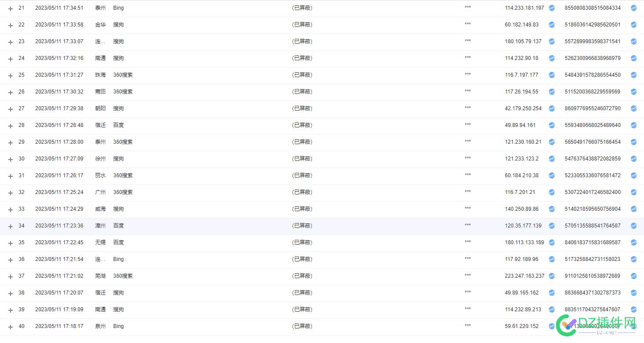Expand the highlighted row 34
Image resolution: width=644 pixels, height=343 pixels.
[11, 226]
